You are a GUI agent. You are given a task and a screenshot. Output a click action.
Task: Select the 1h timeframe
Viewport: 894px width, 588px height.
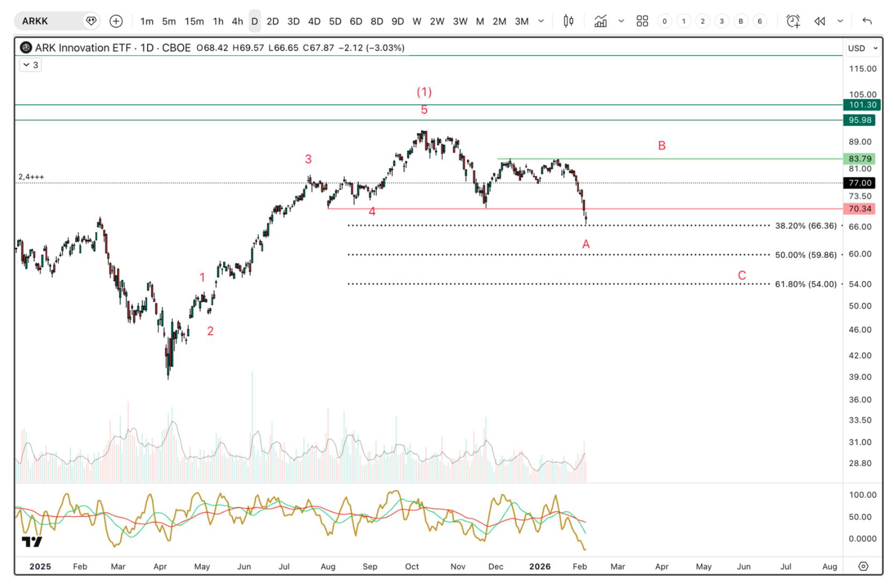click(x=218, y=21)
